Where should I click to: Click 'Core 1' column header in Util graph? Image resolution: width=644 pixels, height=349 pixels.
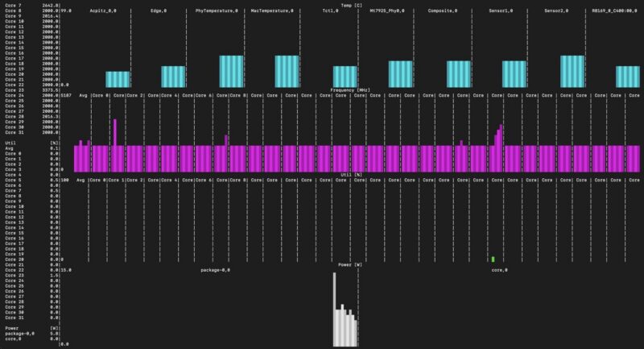pos(116,180)
